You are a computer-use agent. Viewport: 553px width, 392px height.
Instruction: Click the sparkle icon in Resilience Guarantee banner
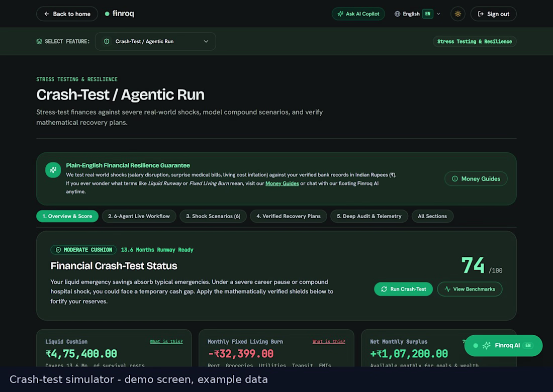tap(53, 170)
